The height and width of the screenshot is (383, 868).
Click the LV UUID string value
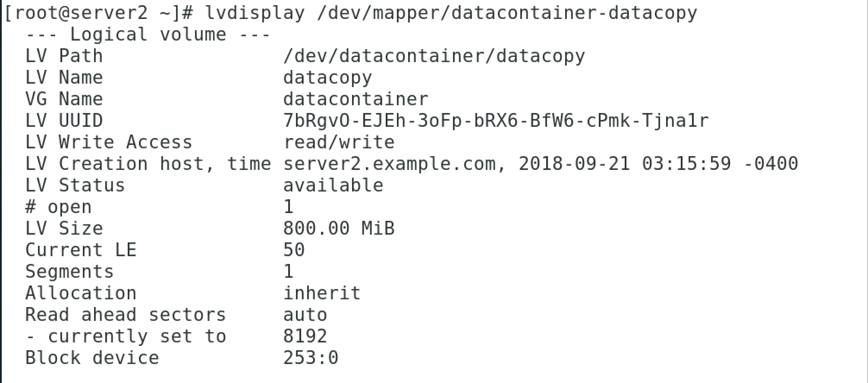pyautogui.click(x=496, y=121)
